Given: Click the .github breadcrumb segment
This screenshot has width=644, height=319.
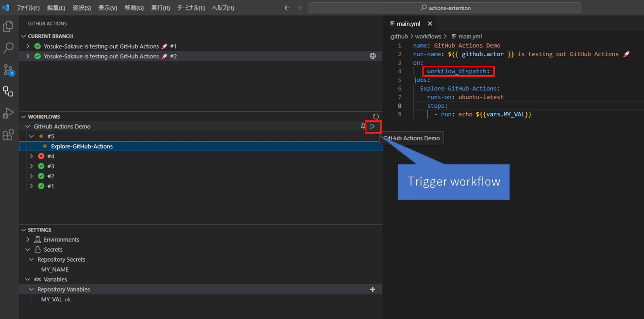Looking at the screenshot, I should (399, 36).
